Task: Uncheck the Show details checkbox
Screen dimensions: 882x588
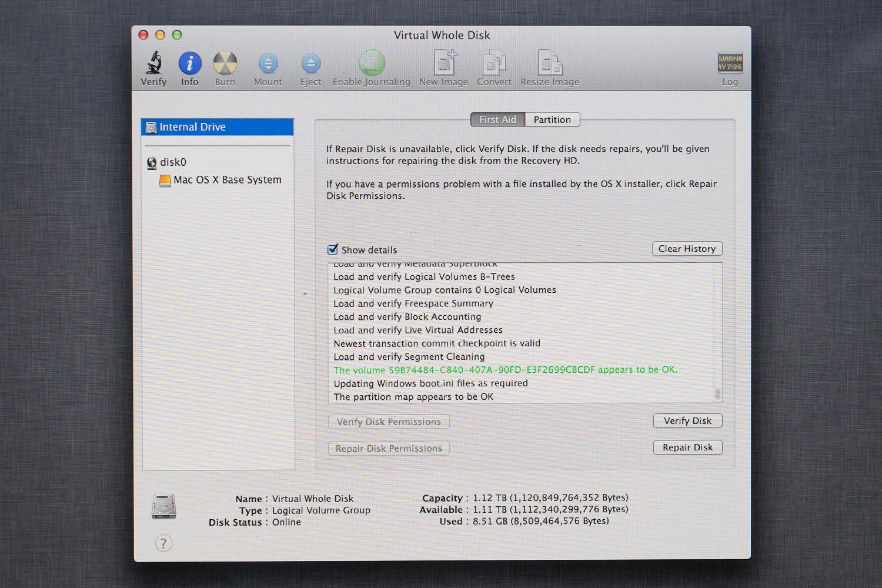Action: 333,249
